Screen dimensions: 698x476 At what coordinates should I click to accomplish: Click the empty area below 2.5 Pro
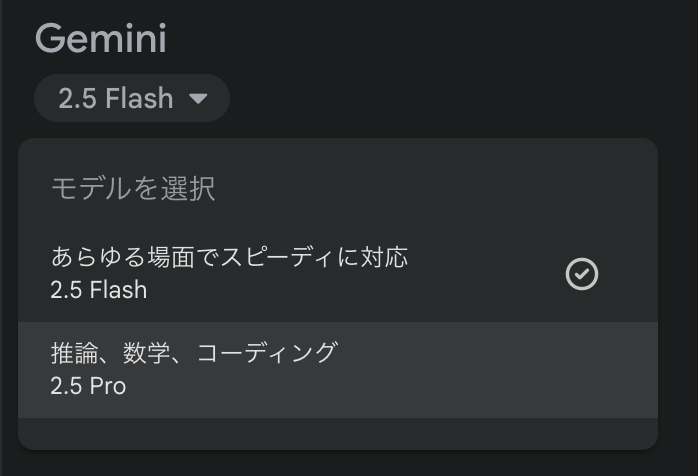click(x=337, y=433)
